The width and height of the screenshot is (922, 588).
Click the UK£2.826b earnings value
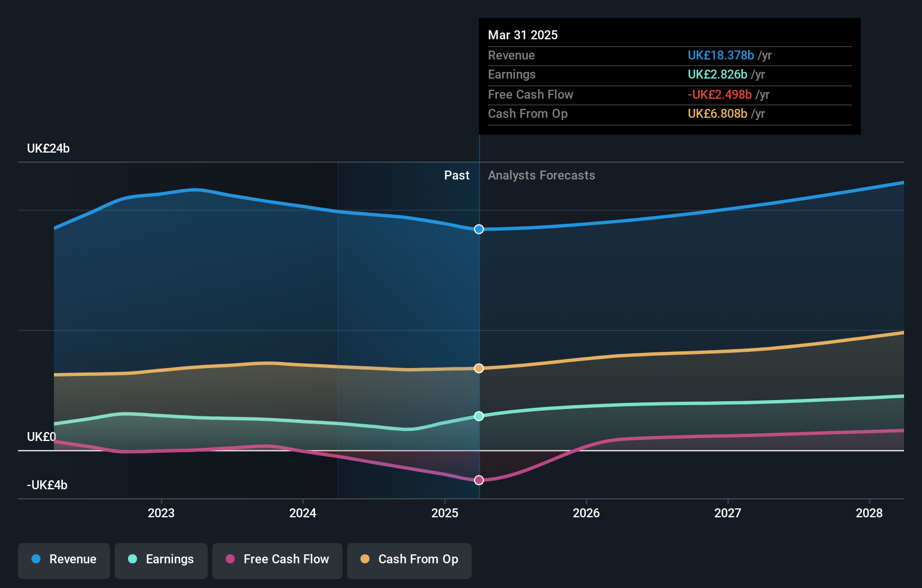(x=718, y=74)
